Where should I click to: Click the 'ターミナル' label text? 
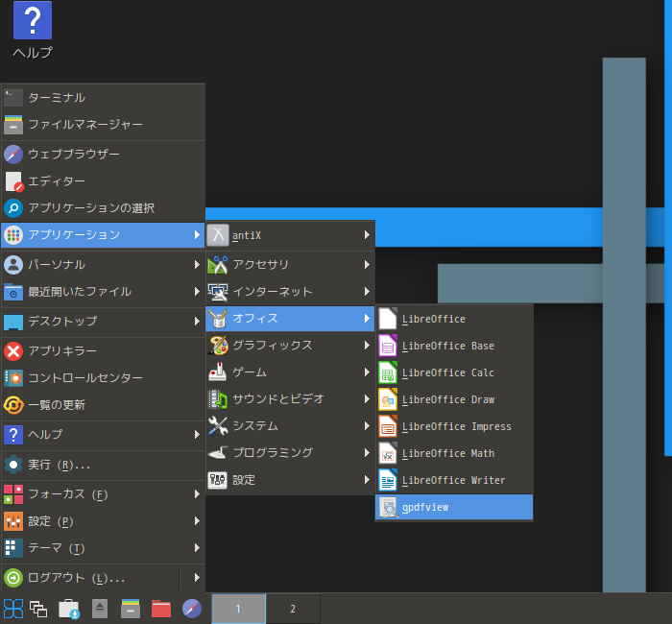tap(57, 98)
